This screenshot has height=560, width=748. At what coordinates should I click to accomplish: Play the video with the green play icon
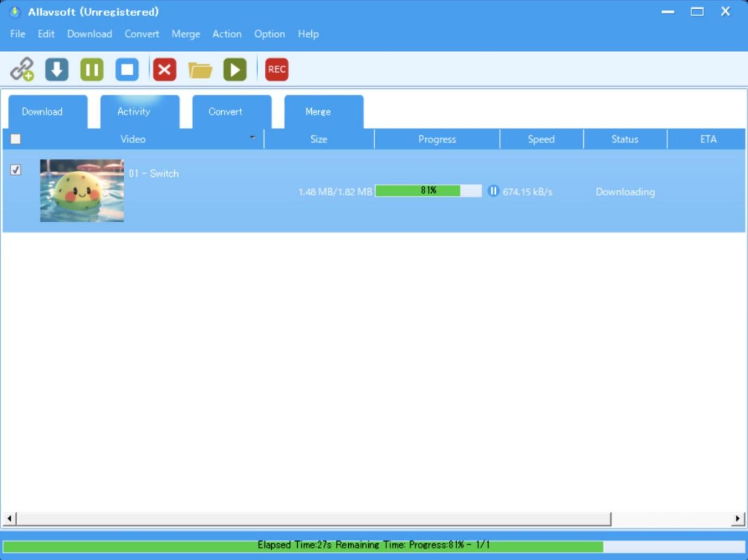[235, 69]
